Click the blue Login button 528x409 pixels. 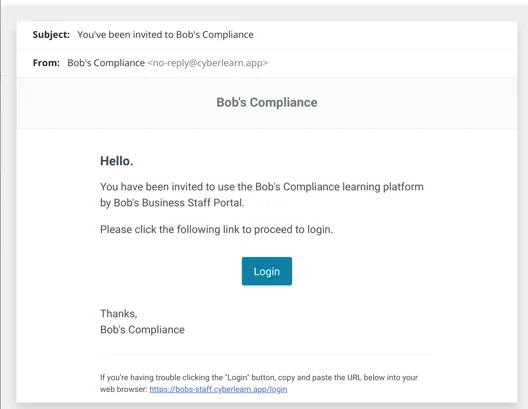pyautogui.click(x=267, y=271)
